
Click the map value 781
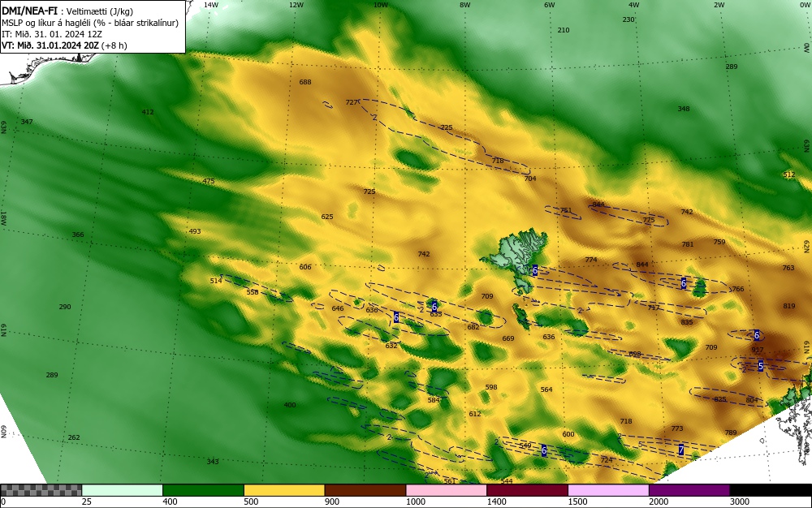(x=688, y=244)
